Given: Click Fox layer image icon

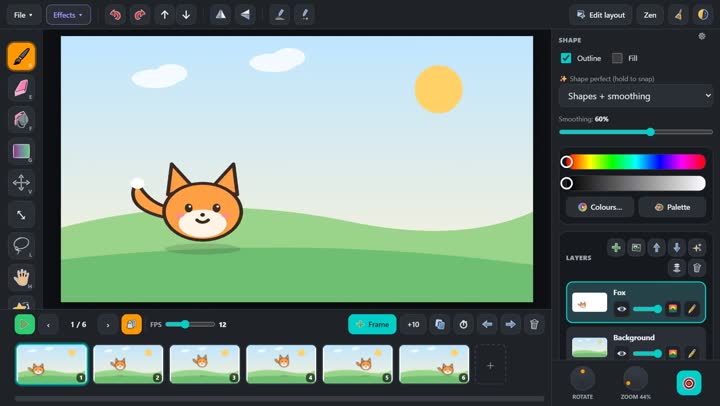Looking at the screenshot, I should coord(673,309).
